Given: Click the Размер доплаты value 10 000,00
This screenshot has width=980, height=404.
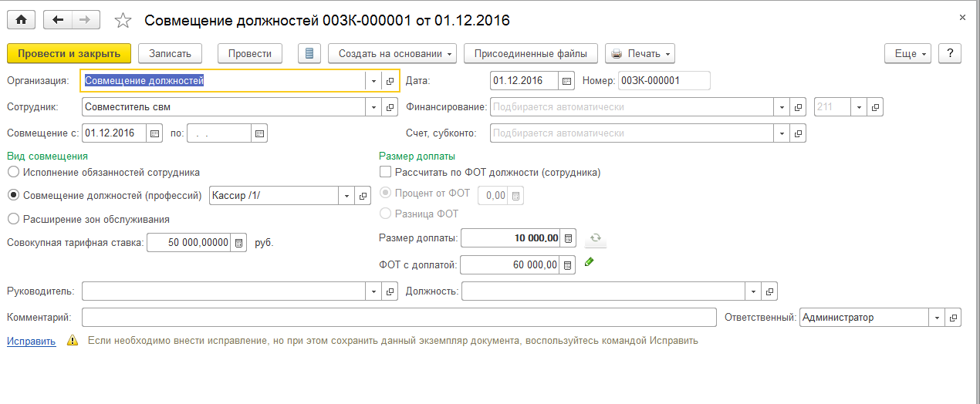Looking at the screenshot, I should click(510, 238).
